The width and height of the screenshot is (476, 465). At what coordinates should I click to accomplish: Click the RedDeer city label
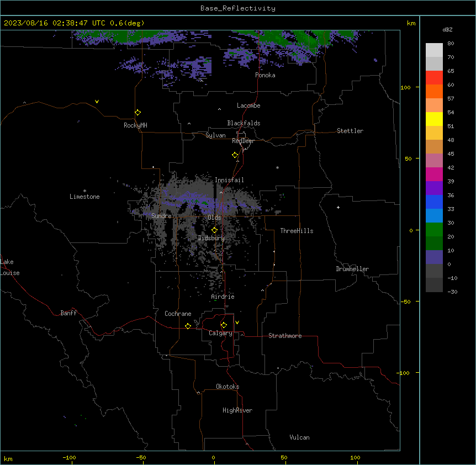click(243, 141)
